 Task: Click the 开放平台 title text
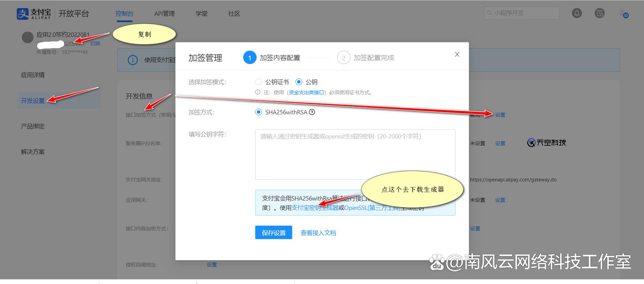coord(74,13)
